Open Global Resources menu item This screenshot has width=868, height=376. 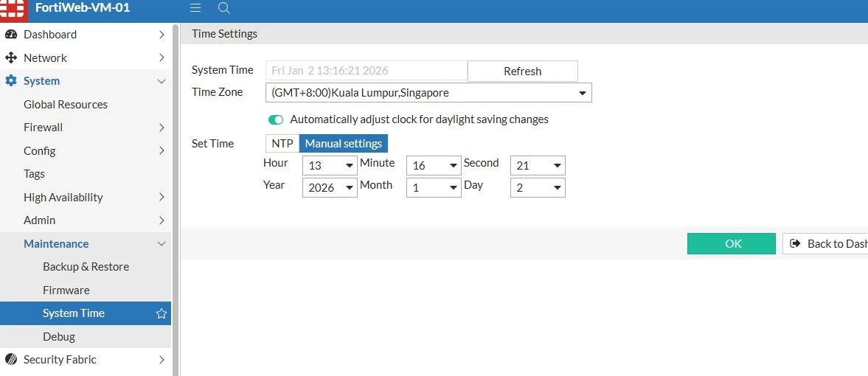(x=86, y=104)
